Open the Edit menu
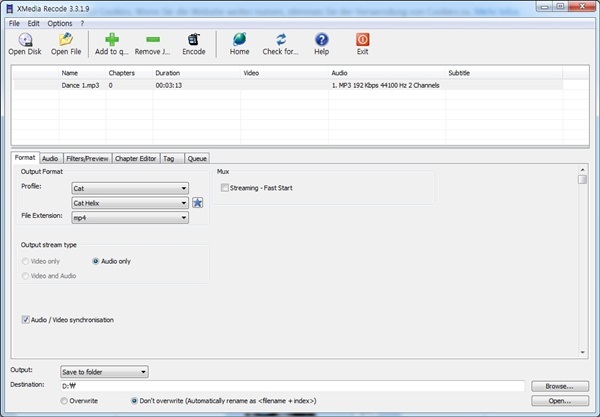The image size is (600, 417). pyautogui.click(x=33, y=23)
